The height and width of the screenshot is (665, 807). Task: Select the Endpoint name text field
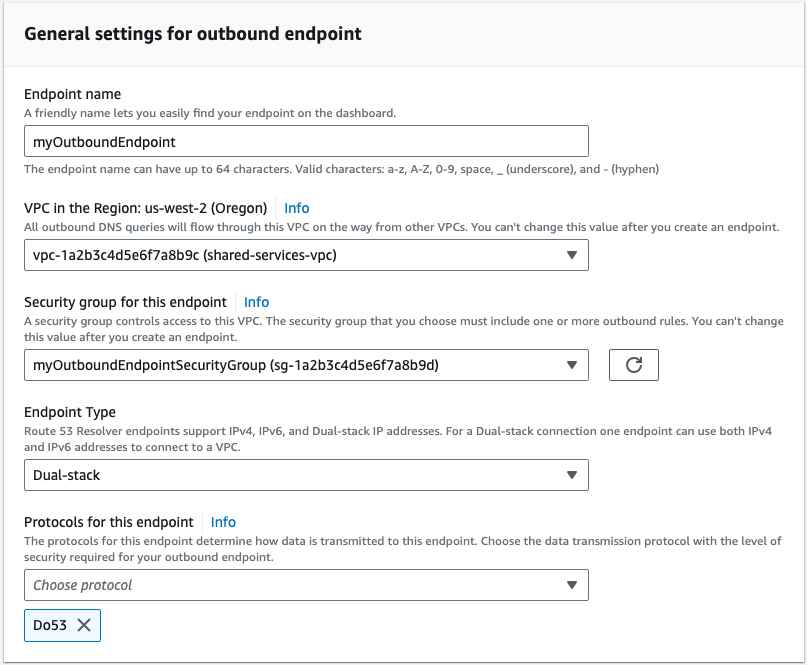pyautogui.click(x=306, y=141)
